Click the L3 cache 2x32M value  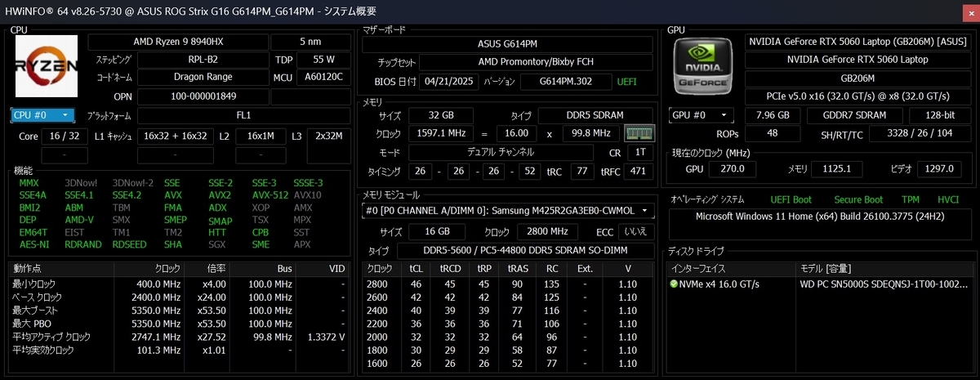329,136
